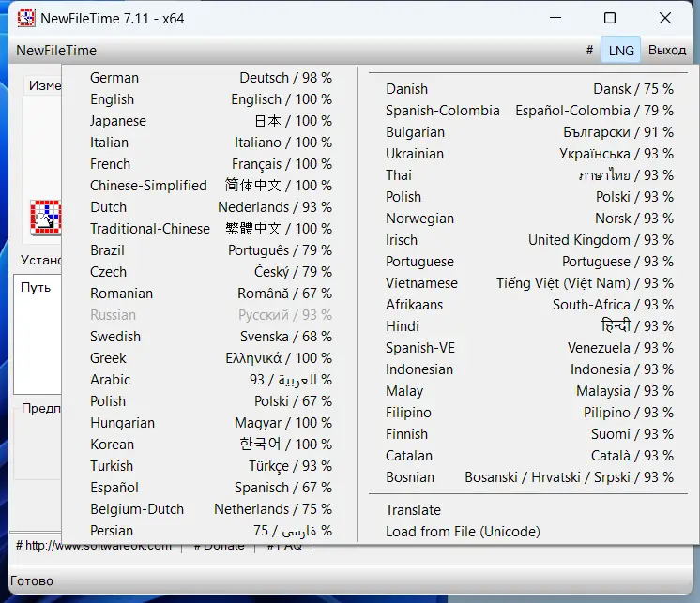The height and width of the screenshot is (603, 700).
Task: Select Romanian language option
Action: 210,293
